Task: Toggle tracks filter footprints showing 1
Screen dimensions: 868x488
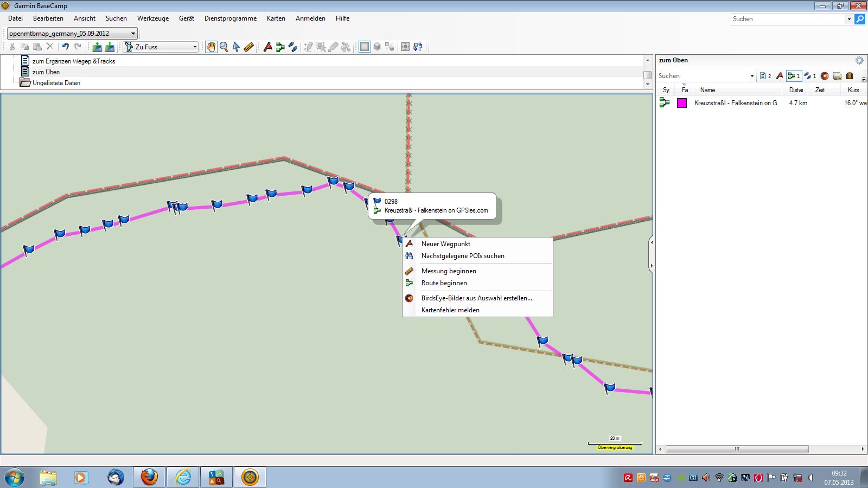Action: (810, 76)
